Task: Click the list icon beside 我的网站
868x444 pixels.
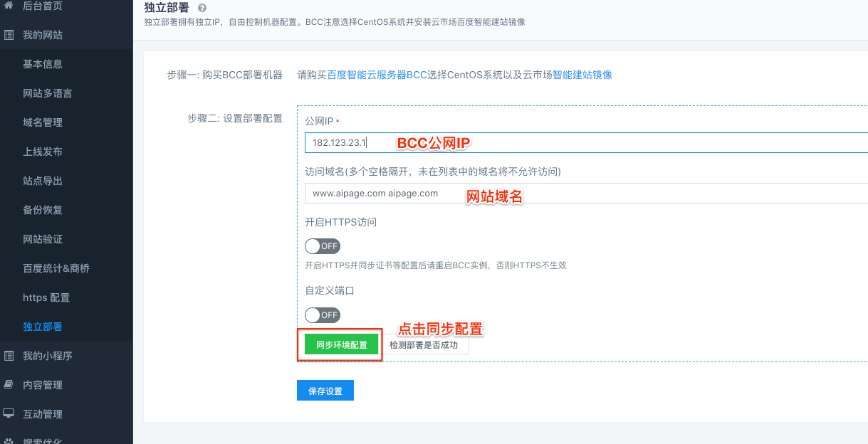Action: tap(9, 35)
